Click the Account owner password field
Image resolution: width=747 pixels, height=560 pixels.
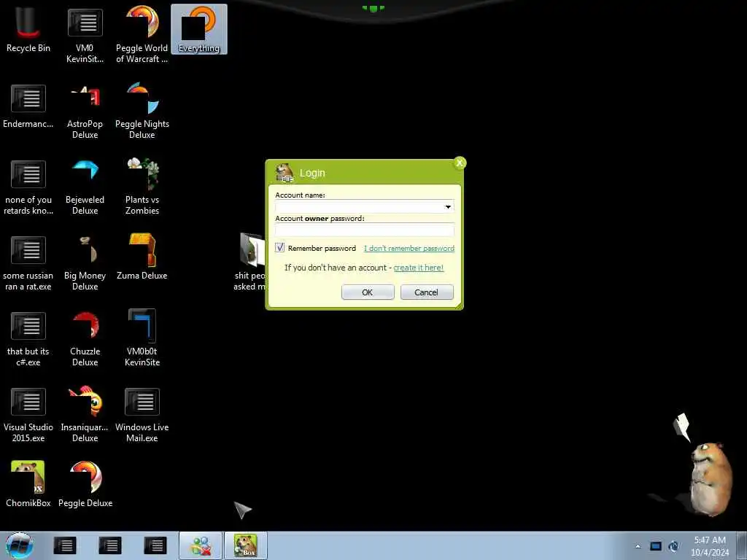pos(365,230)
